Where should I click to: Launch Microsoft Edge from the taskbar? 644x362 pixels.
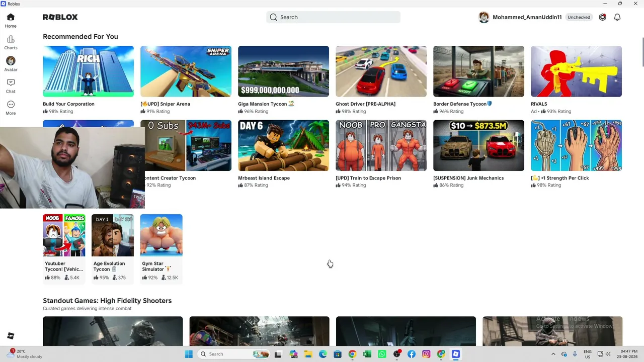pyautogui.click(x=323, y=354)
